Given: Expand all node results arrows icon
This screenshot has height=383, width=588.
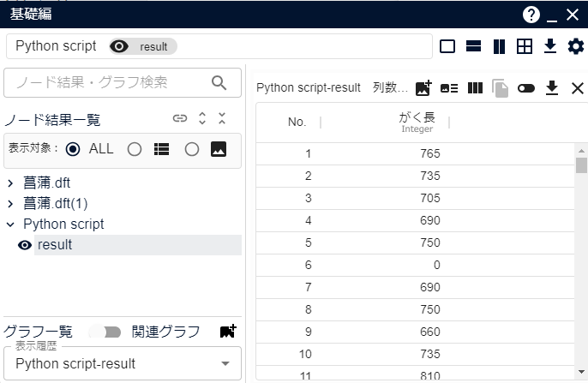Looking at the screenshot, I should coord(202,118).
